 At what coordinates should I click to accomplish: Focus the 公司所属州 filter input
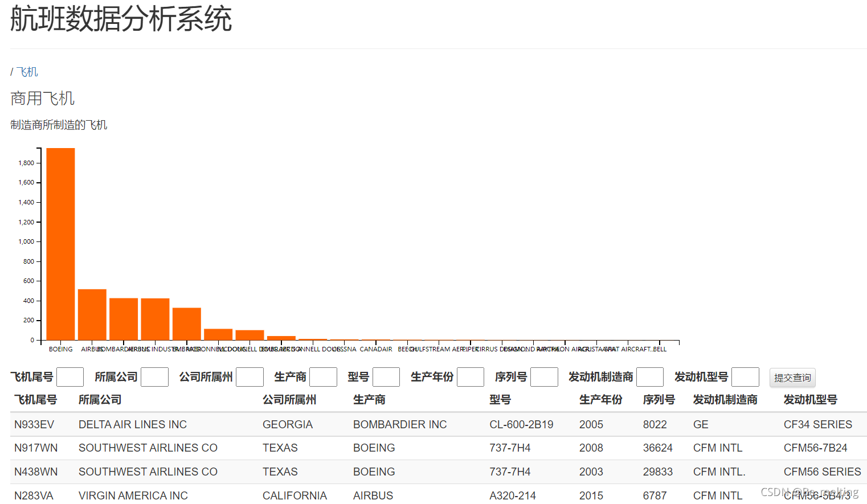point(250,377)
